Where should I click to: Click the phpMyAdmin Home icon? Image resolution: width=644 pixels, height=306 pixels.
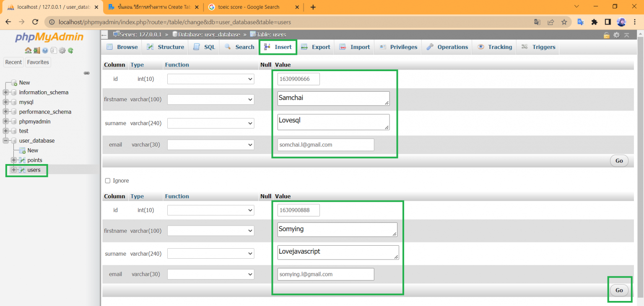[x=28, y=51]
